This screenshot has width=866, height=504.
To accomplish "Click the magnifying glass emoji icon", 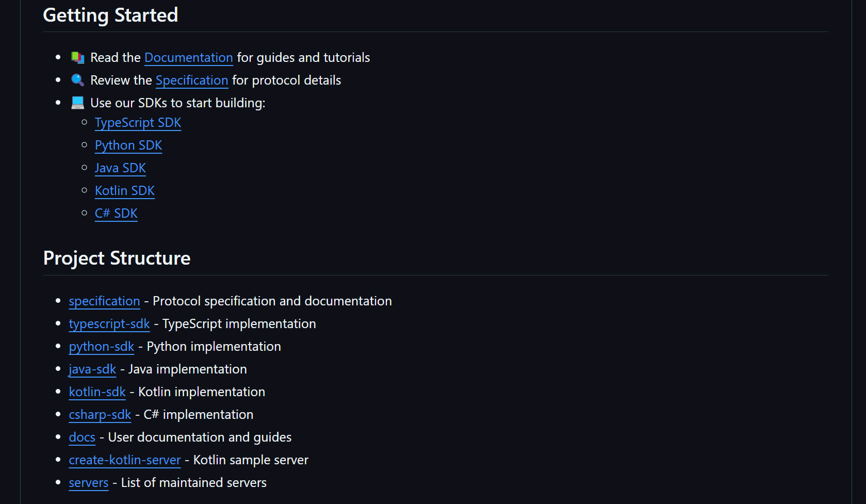I will (78, 80).
